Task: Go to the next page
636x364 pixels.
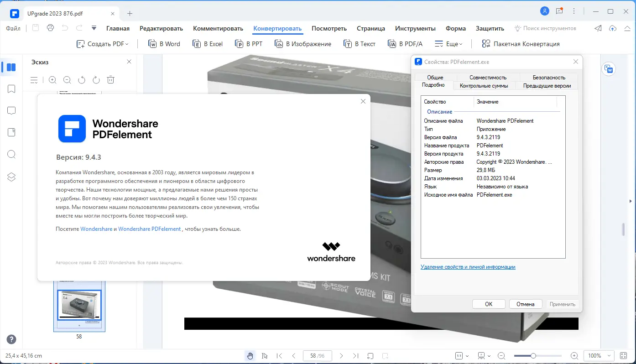Action: coord(341,356)
